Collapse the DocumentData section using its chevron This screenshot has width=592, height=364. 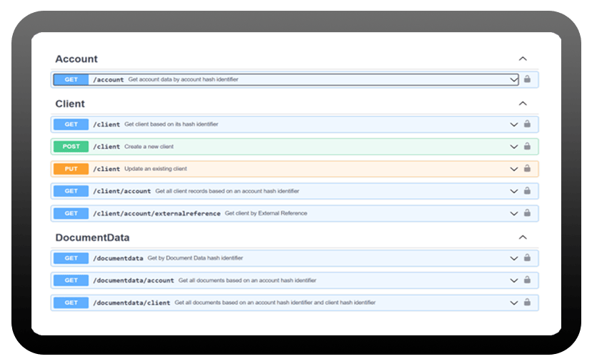523,237
